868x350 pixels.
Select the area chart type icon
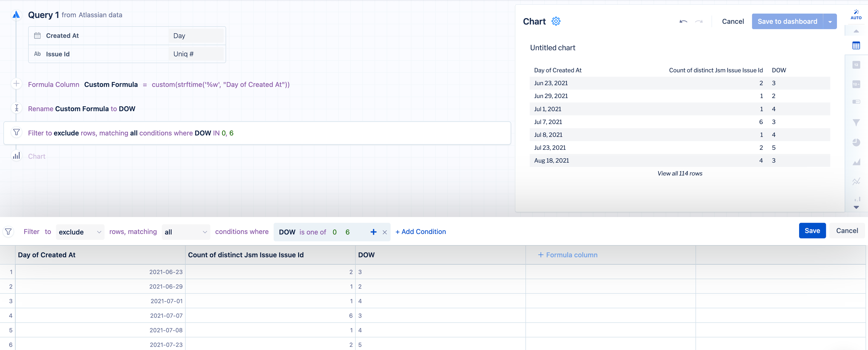[x=856, y=162]
